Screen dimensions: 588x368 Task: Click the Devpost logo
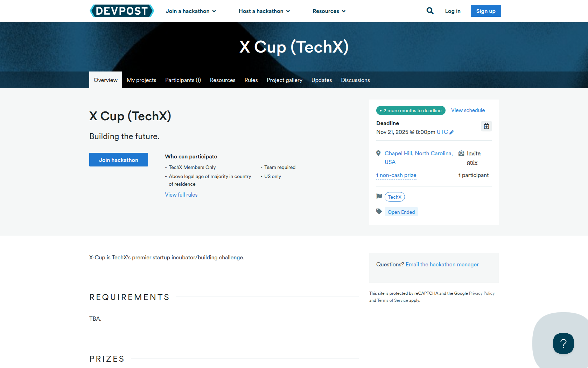pos(122,11)
